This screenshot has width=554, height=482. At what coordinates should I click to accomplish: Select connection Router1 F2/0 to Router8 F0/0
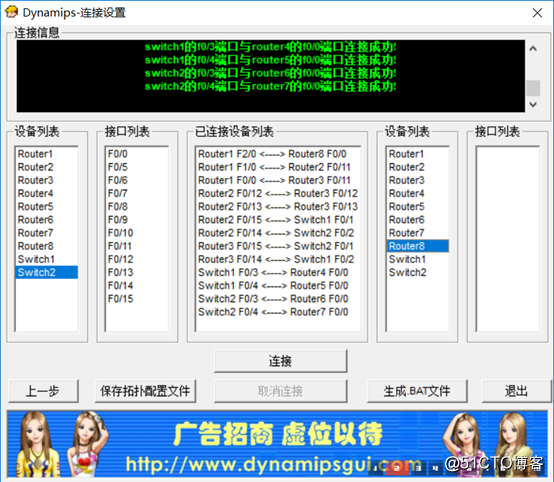[x=278, y=154]
